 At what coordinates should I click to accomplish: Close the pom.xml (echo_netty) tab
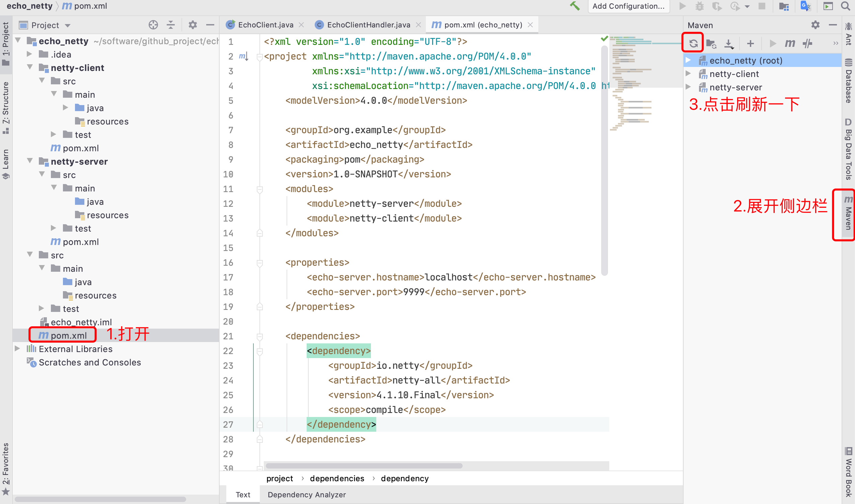pyautogui.click(x=530, y=25)
